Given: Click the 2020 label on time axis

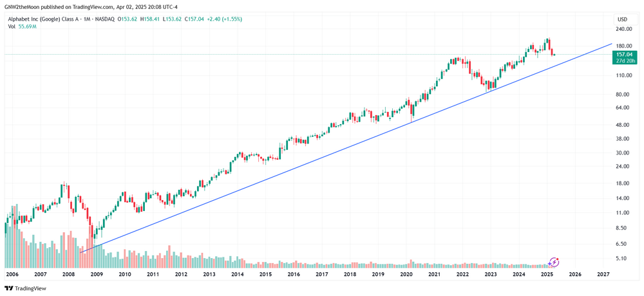Looking at the screenshot, I should point(406,274).
